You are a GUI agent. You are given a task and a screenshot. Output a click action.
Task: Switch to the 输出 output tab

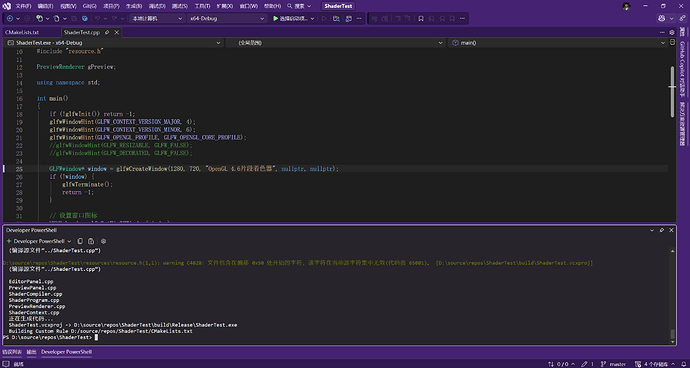pyautogui.click(x=32, y=352)
